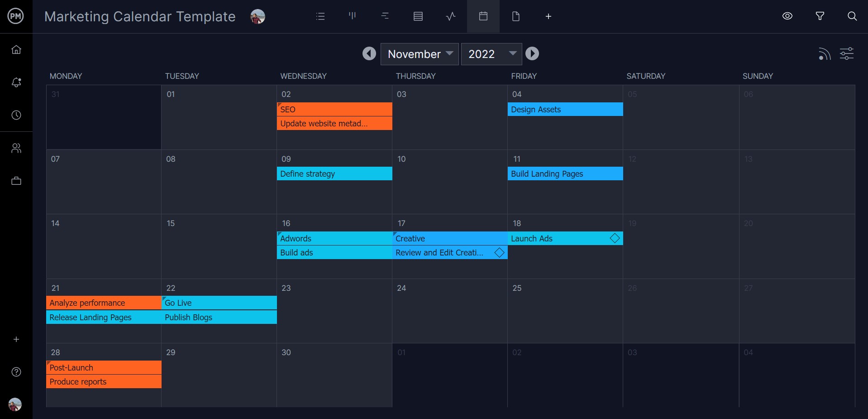This screenshot has height=419, width=868.
Task: Switch to the list view tab
Action: pyautogui.click(x=320, y=16)
